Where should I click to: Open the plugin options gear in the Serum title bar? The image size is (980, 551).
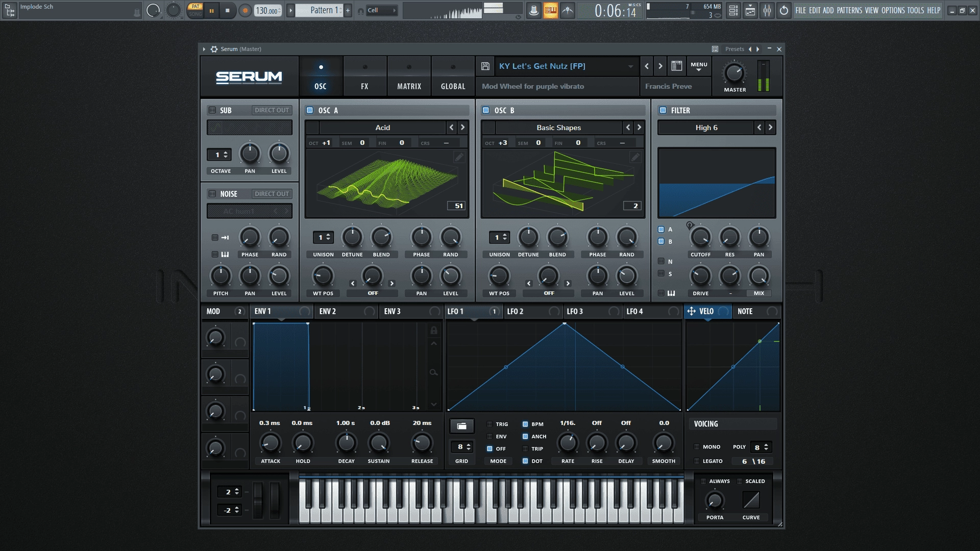214,49
